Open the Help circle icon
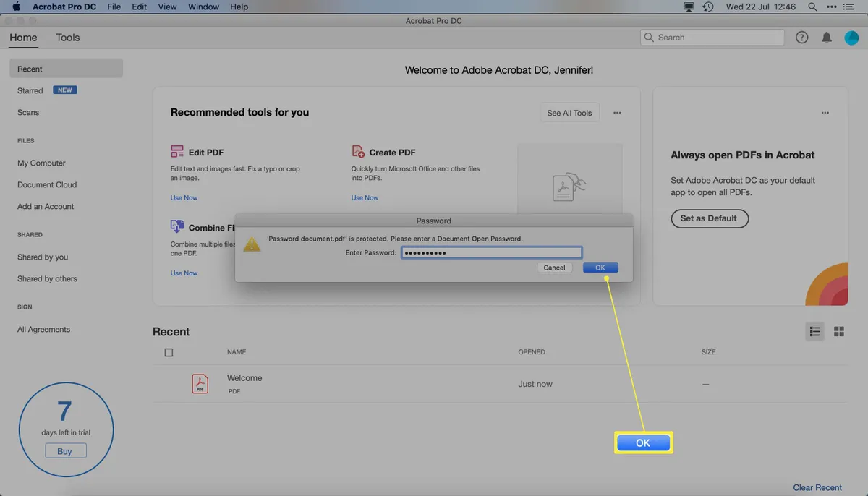 tap(801, 38)
